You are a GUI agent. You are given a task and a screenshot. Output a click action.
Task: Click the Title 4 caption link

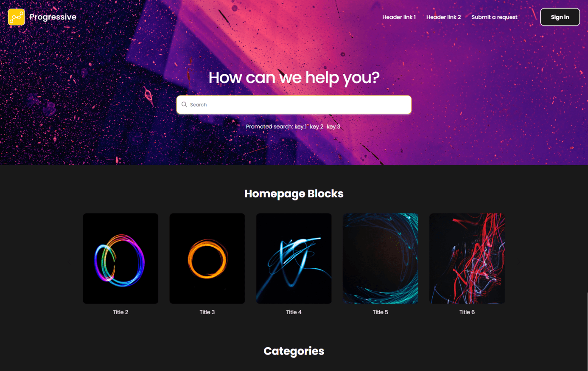294,312
